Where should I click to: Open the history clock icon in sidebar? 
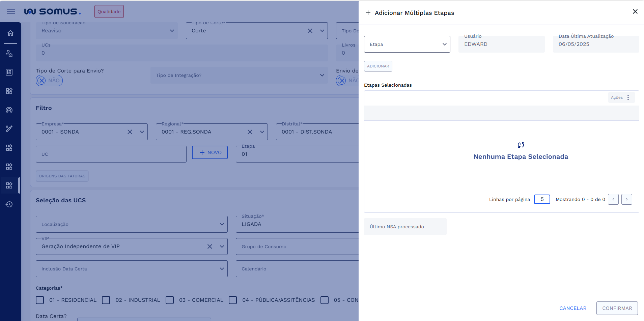pos(9,204)
